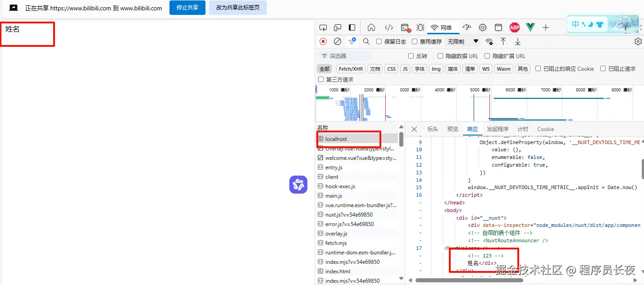This screenshot has height=285, width=644.
Task: Check the 反转 invert checkbox
Action: coord(411,56)
